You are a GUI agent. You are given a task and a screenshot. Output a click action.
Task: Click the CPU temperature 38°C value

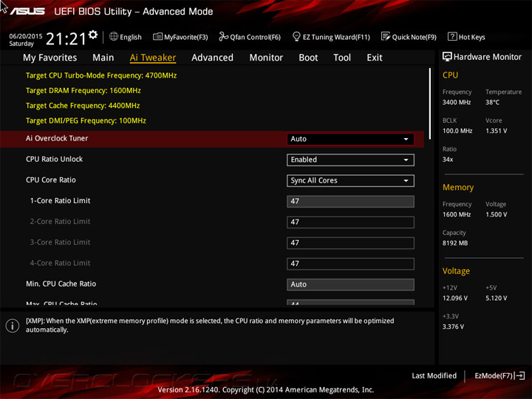492,102
